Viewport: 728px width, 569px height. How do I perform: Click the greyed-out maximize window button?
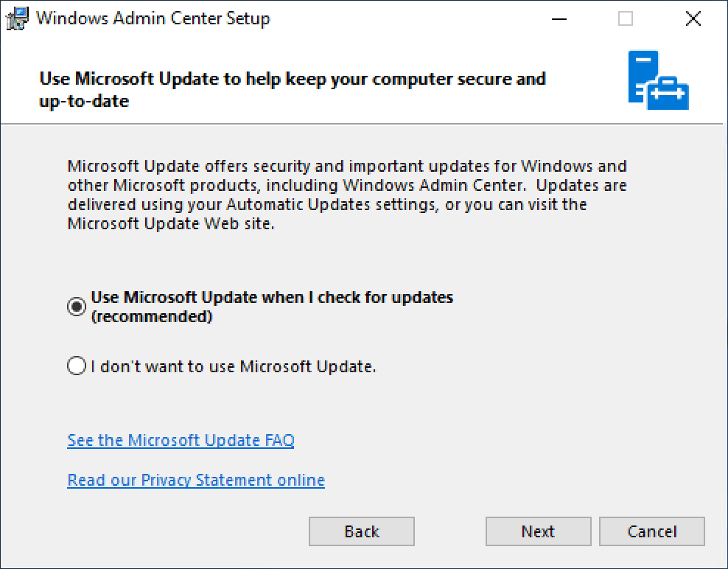[626, 19]
